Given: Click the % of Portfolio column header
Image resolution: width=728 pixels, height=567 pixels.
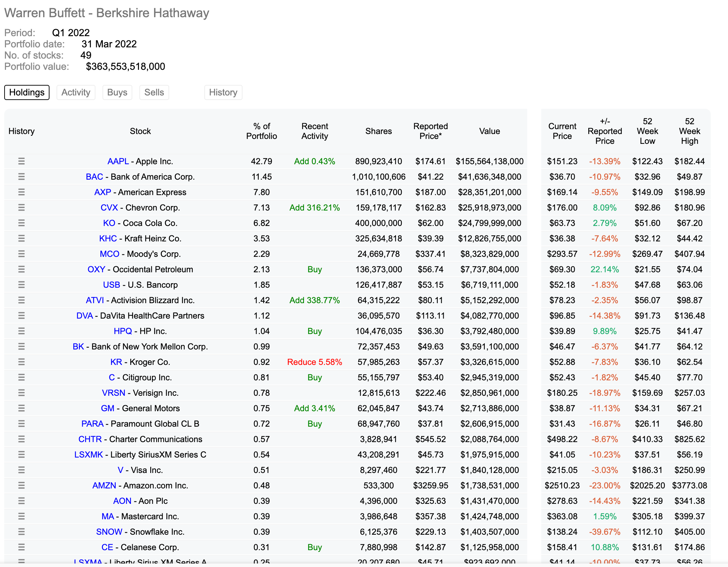Looking at the screenshot, I should (262, 131).
